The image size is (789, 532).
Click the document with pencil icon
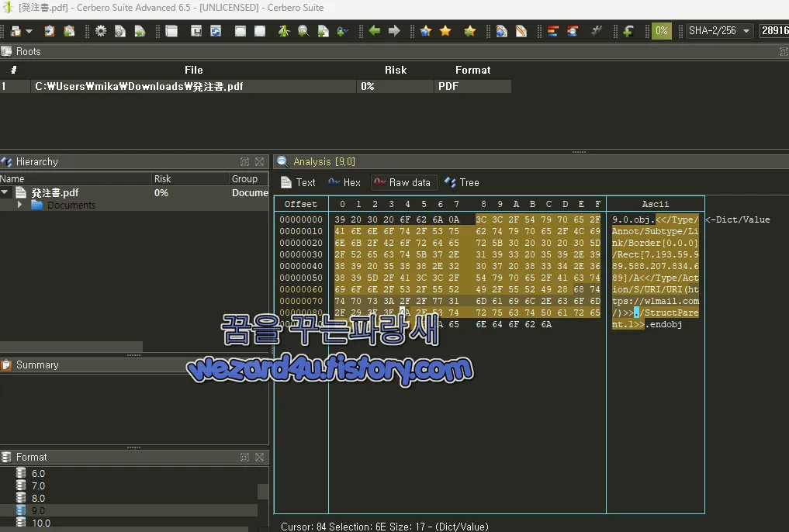click(x=521, y=31)
